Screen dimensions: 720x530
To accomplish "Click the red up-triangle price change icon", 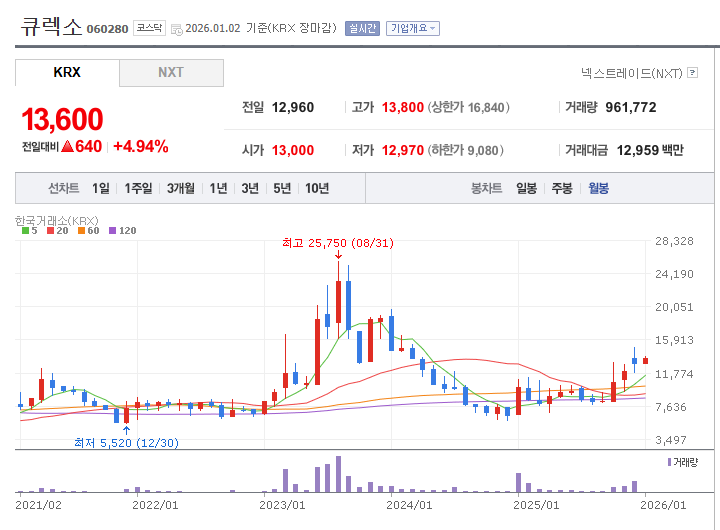I will (67, 147).
